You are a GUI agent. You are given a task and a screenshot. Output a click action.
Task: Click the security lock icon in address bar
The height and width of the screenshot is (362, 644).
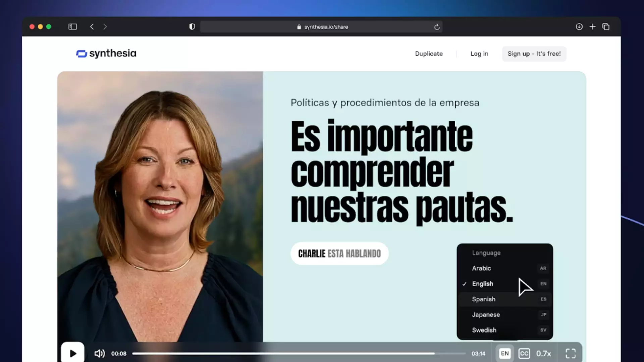tap(298, 26)
